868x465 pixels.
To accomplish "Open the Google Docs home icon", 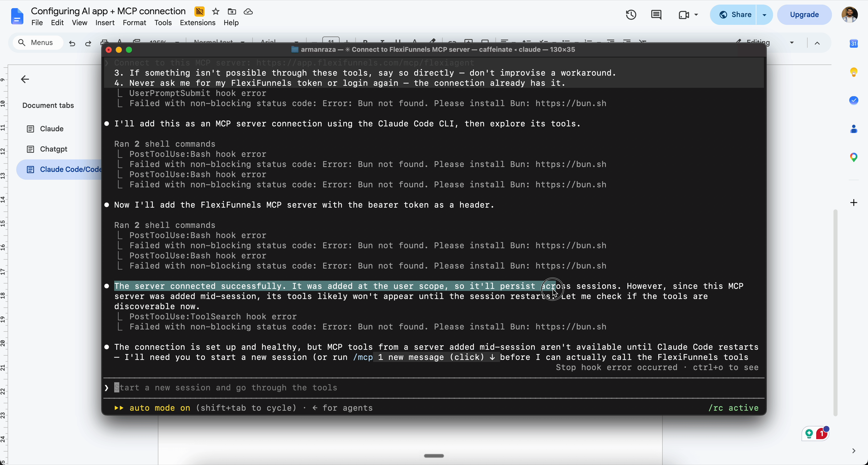I will coord(17,16).
